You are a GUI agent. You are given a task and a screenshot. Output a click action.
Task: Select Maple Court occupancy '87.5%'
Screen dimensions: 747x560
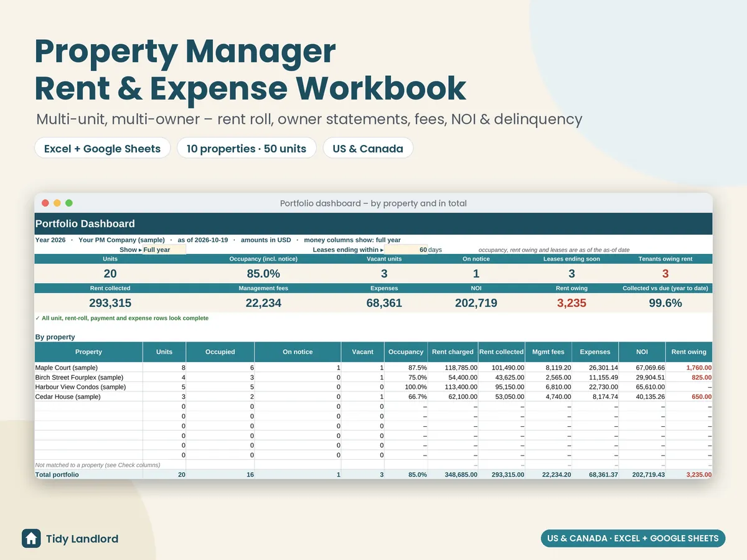(x=416, y=368)
